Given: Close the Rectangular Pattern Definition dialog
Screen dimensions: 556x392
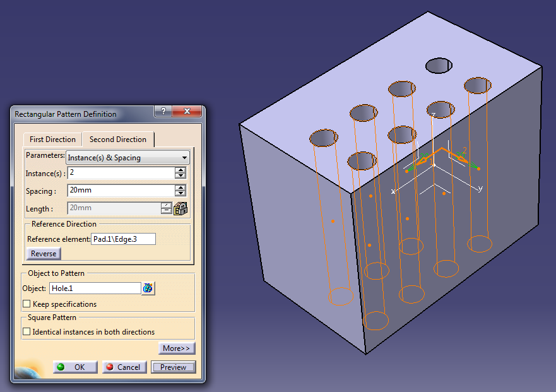Looking at the screenshot, I should point(187,112).
